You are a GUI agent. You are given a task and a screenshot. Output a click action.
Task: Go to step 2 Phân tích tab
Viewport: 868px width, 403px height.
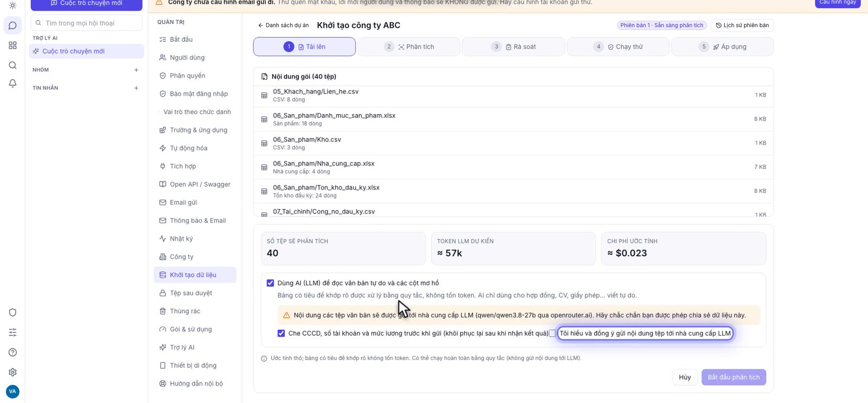(409, 47)
